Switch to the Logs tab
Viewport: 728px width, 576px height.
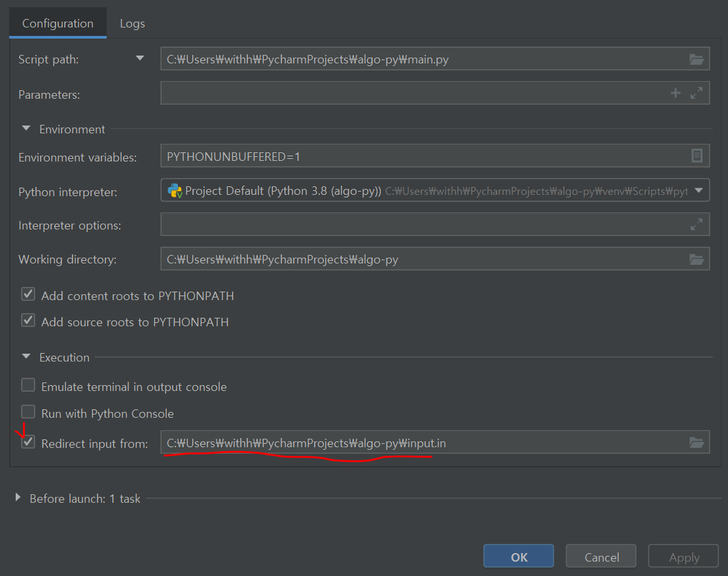[132, 23]
